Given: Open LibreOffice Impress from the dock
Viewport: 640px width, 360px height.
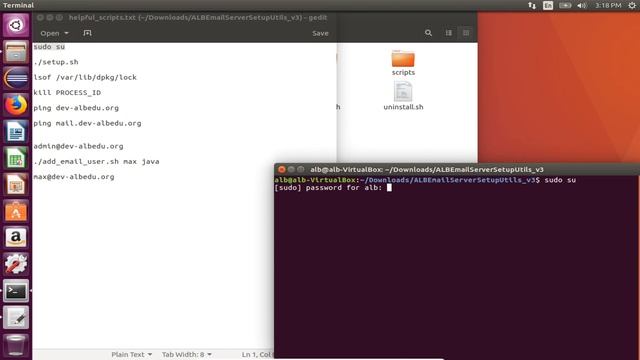Looking at the screenshot, I should pyautogui.click(x=16, y=184).
